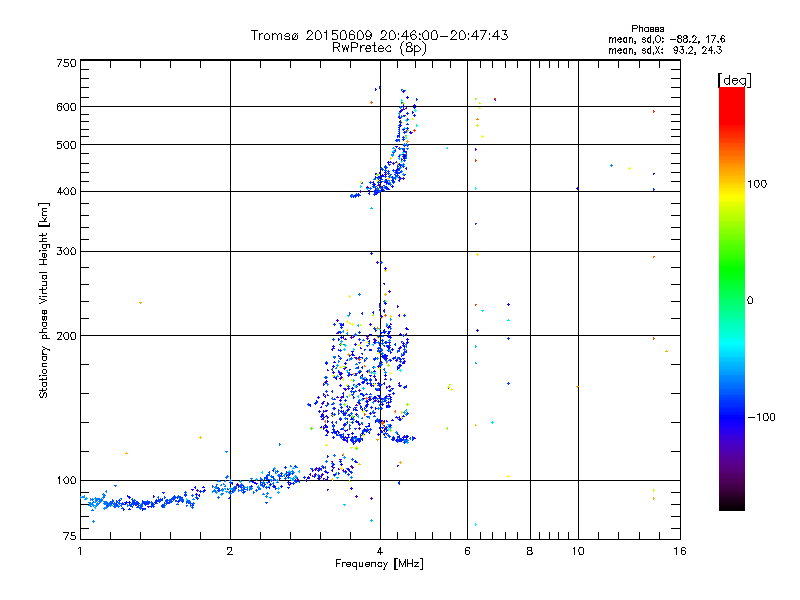
Task: Click the frequency axis tick label '4'
Action: (380, 551)
